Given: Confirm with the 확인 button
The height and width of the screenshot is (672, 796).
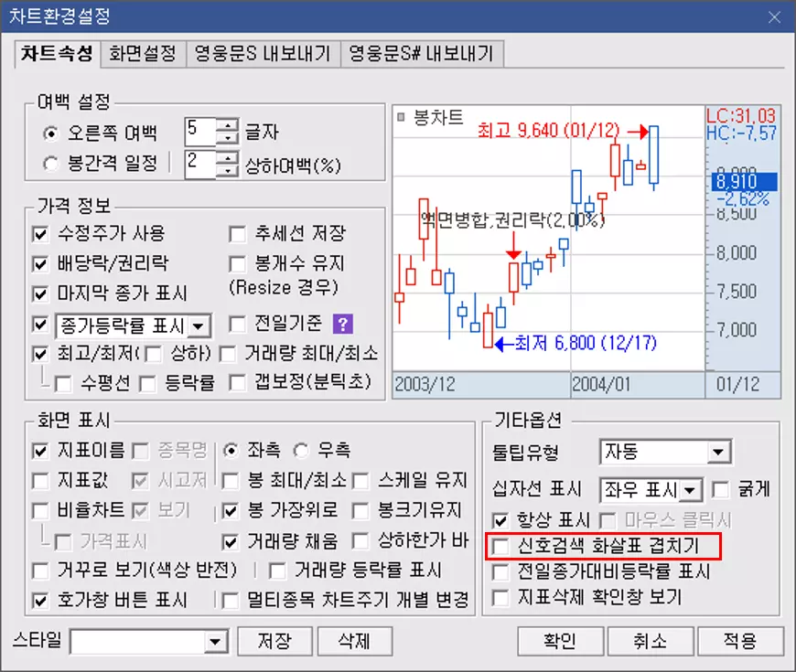Looking at the screenshot, I should (561, 641).
